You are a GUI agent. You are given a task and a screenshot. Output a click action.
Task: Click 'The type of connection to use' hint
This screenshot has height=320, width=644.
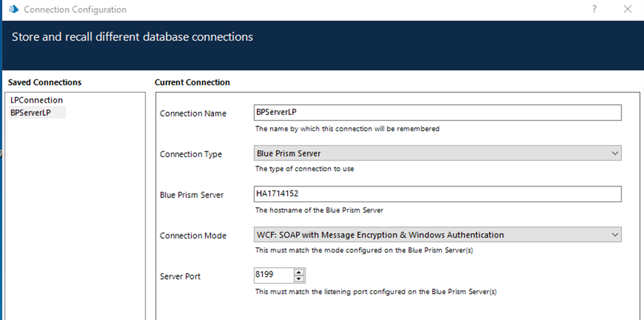[x=304, y=169]
